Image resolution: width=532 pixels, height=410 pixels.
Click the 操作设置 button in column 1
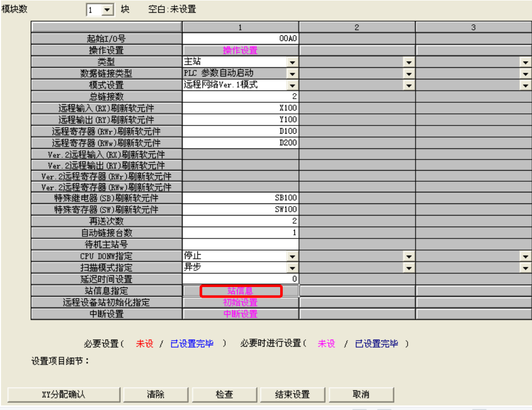240,50
